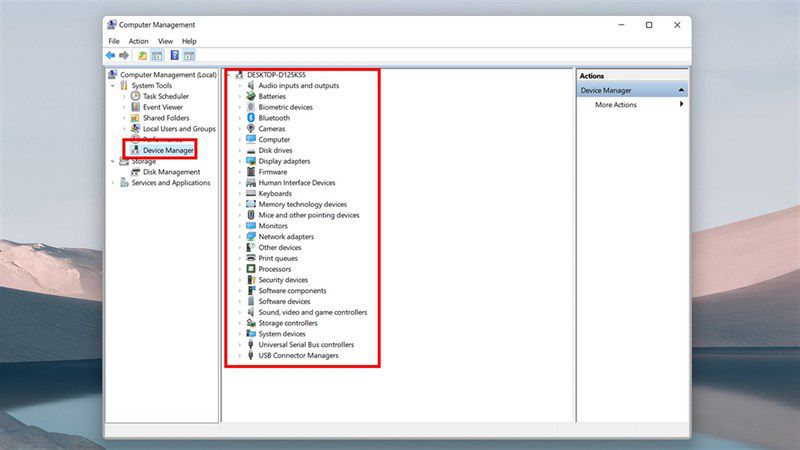The width and height of the screenshot is (800, 450).
Task: Open the View menu
Action: [x=165, y=41]
